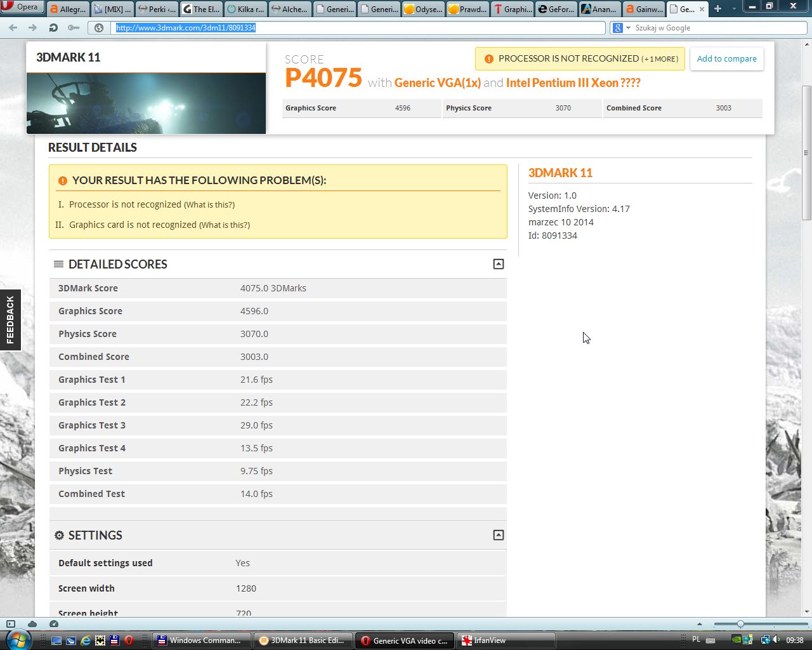
Task: Switch to the [MIX] tab
Action: 112,9
